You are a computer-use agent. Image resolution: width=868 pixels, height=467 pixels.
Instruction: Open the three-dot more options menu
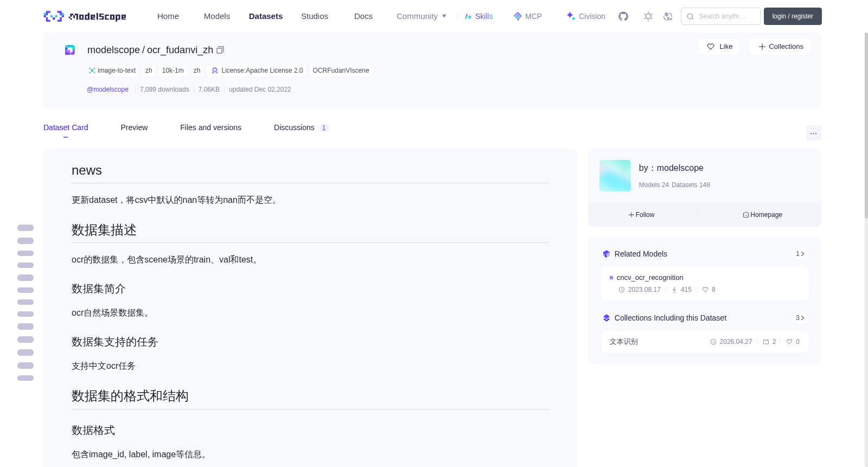click(814, 133)
